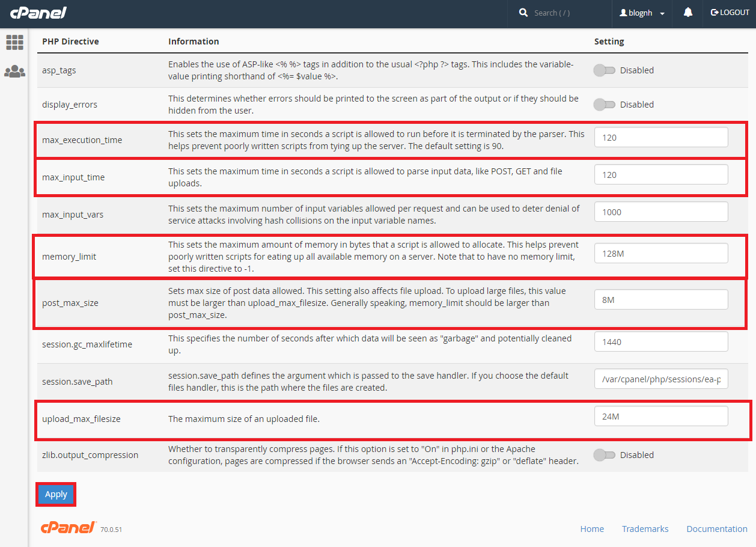Toggle zlib.output_compression switch
This screenshot has width=756, height=547.
point(605,455)
